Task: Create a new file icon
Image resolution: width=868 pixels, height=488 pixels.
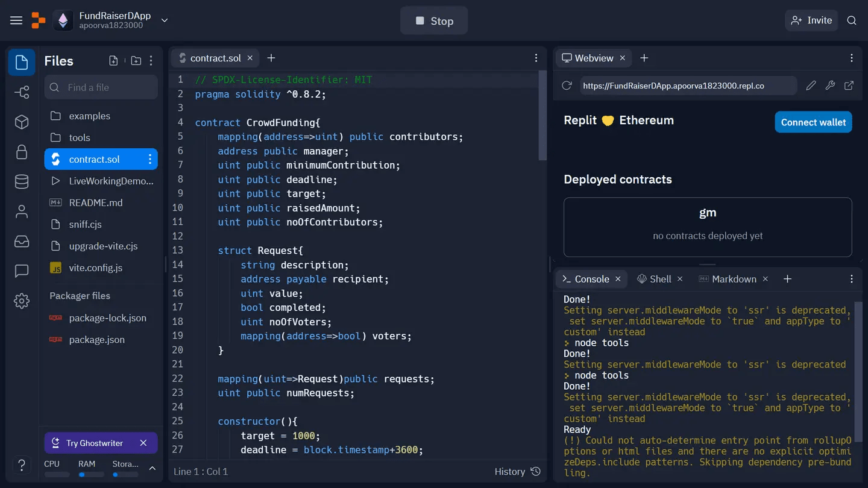Action: tap(113, 61)
